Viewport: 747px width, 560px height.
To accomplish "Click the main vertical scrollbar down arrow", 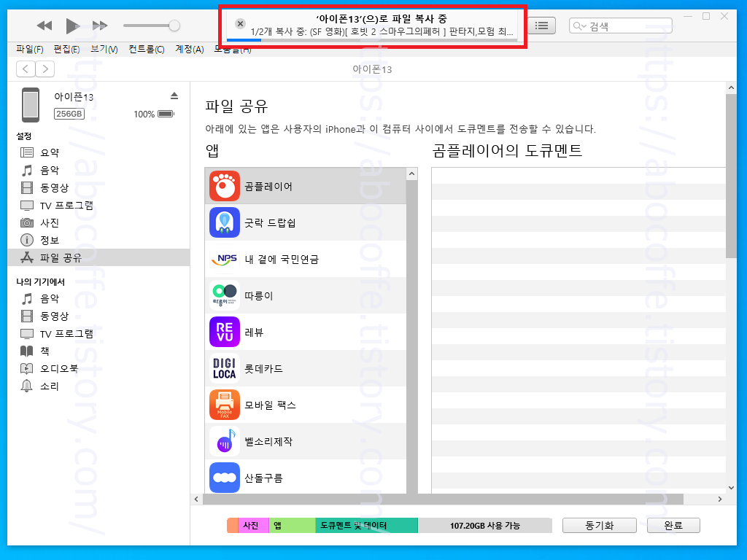I will (731, 488).
